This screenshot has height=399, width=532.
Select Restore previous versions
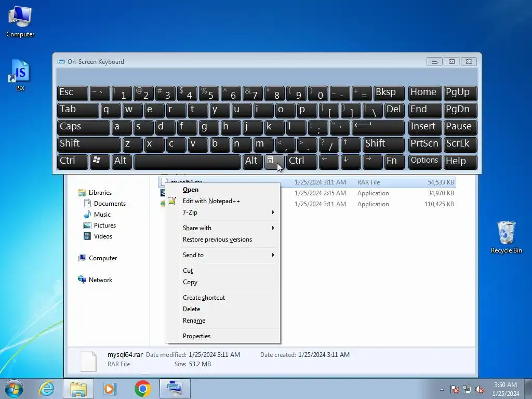229,240
